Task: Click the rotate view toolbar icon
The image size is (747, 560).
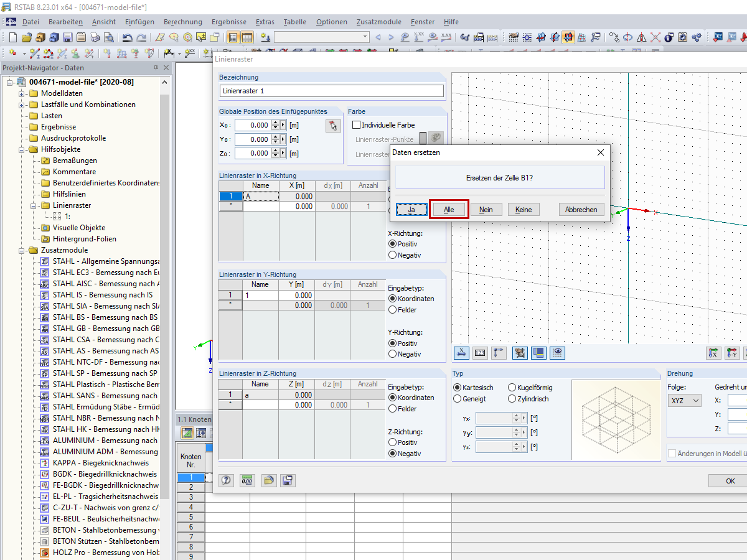Action: point(627,37)
